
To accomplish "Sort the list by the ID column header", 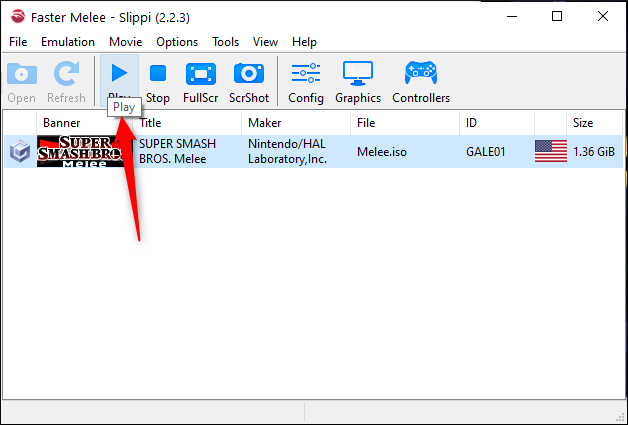I will (497, 123).
